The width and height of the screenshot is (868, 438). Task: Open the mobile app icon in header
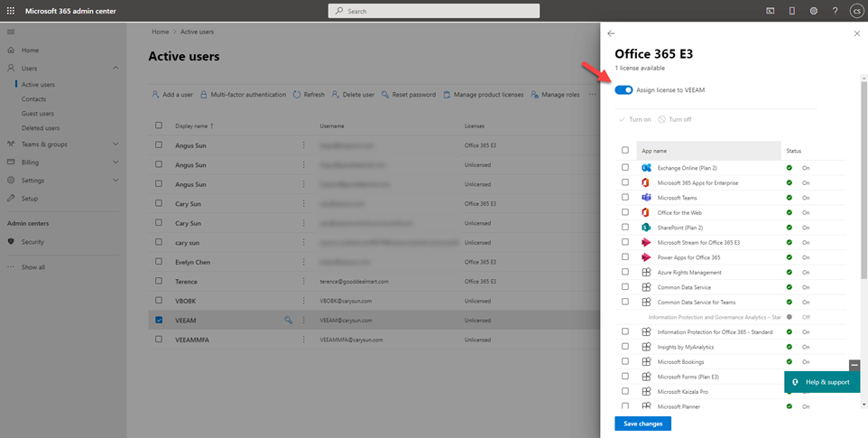pos(791,11)
